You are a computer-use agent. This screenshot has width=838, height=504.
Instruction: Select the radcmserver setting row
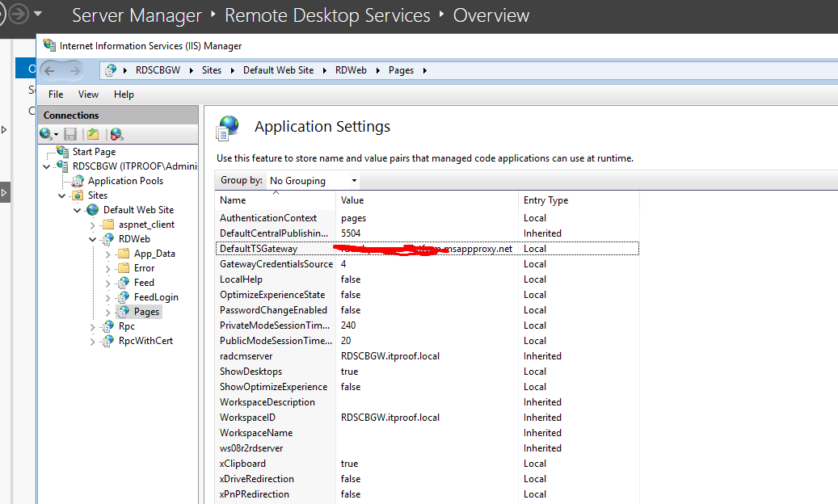pos(427,356)
